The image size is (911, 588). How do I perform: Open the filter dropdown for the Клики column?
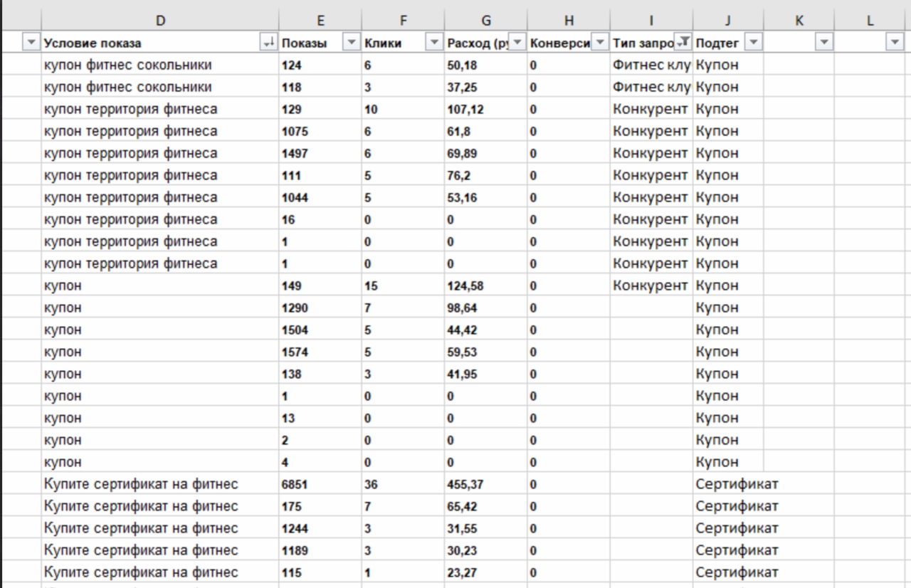pyautogui.click(x=433, y=43)
